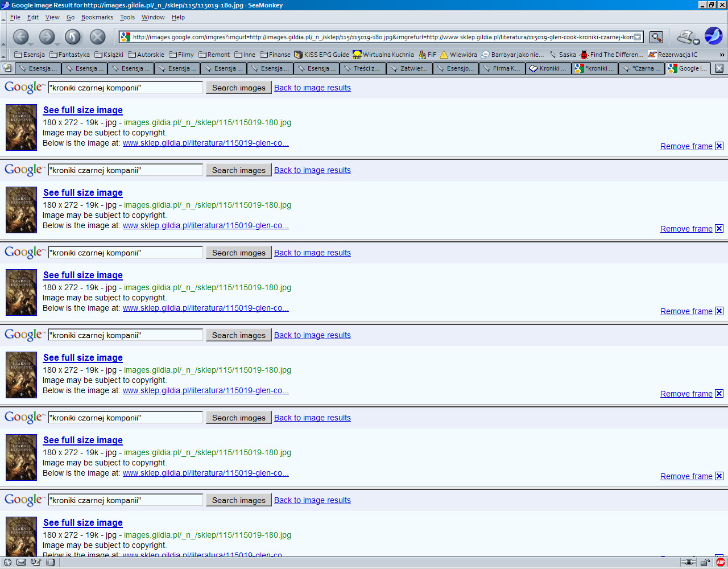The height and width of the screenshot is (569, 728).
Task: Open the Bookmarks menu
Action: pyautogui.click(x=97, y=17)
